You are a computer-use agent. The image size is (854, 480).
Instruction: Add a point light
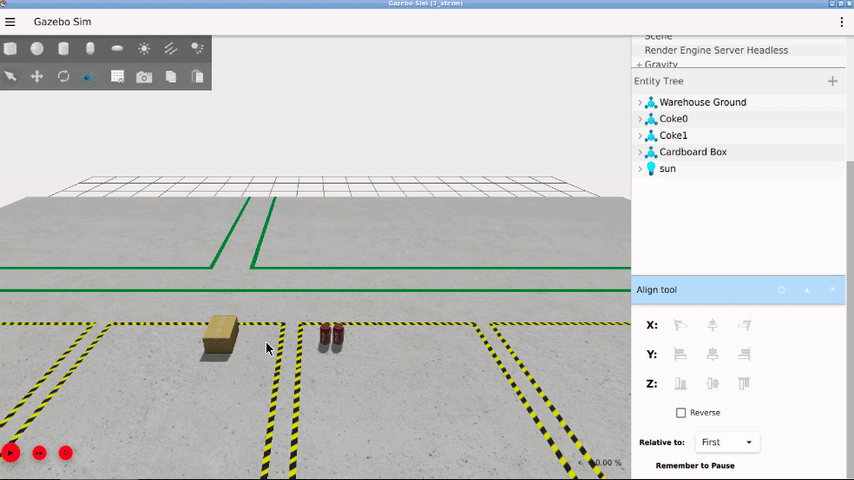point(144,48)
